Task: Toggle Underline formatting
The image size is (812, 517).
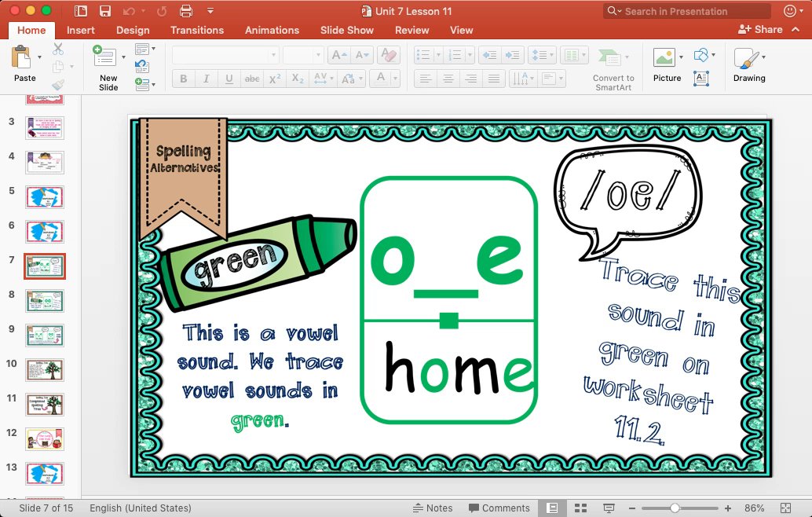Action: point(229,79)
